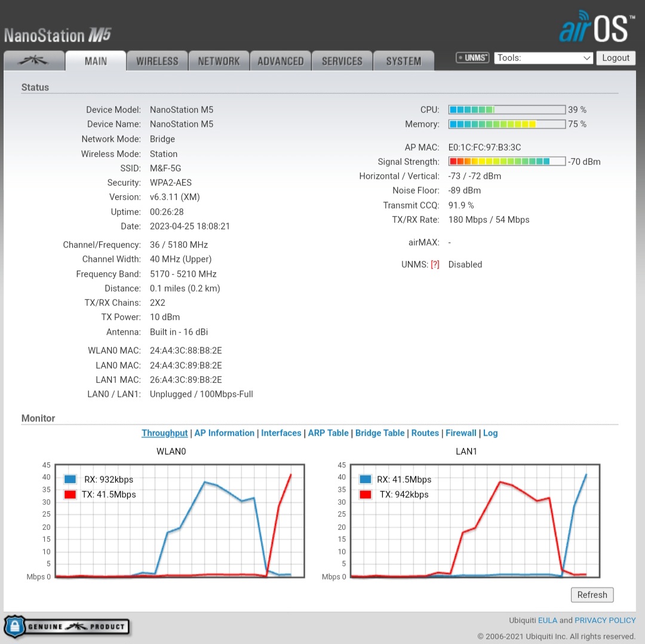Switch to the SERVICES tab
Viewport: 645px width, 644px height.
[342, 61]
